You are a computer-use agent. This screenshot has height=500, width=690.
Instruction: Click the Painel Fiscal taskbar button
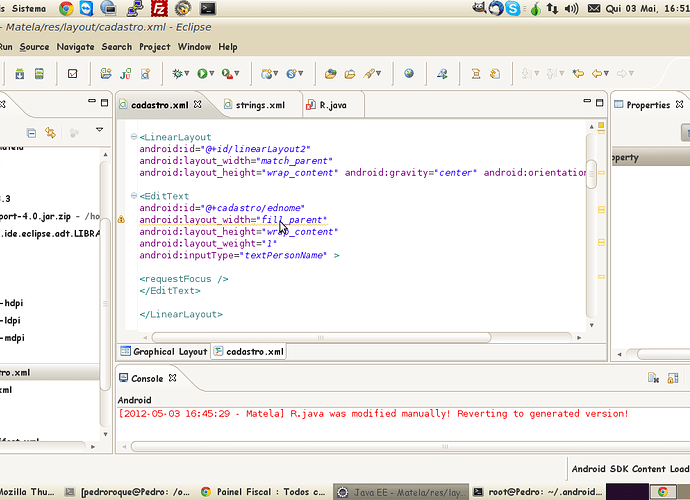coord(263,492)
